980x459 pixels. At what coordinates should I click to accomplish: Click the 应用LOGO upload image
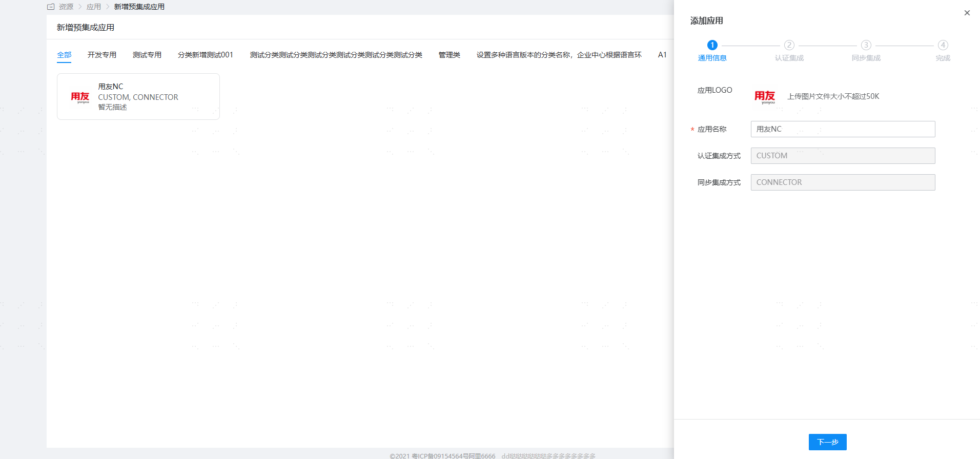coord(764,96)
